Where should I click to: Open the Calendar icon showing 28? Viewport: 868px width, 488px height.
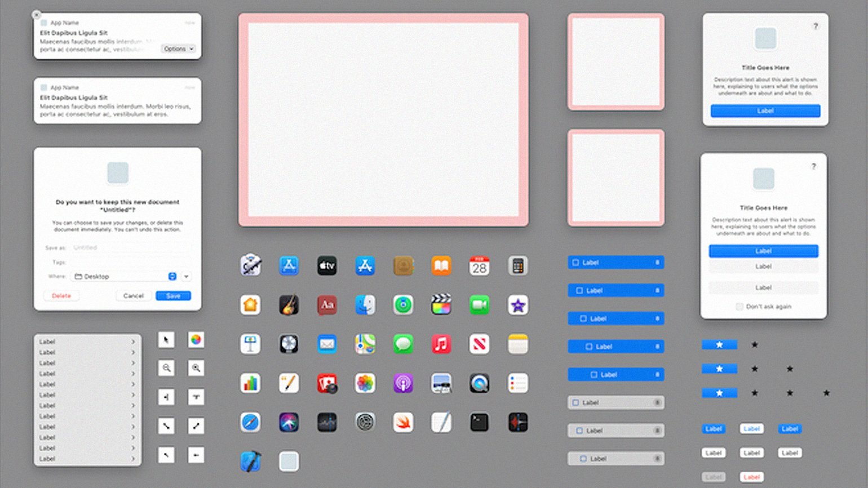point(479,265)
